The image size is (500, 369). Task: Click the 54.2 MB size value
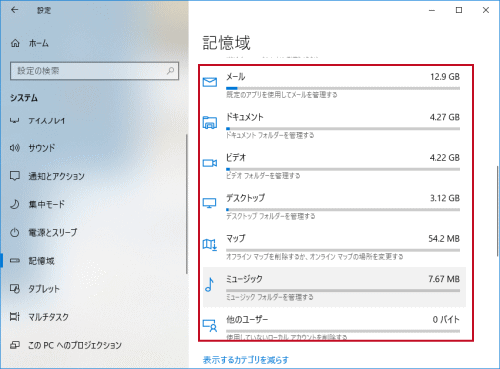(x=444, y=239)
